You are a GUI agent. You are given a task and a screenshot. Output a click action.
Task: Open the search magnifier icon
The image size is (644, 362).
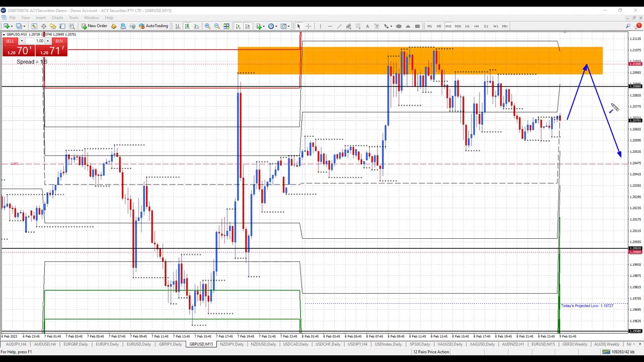(x=628, y=26)
